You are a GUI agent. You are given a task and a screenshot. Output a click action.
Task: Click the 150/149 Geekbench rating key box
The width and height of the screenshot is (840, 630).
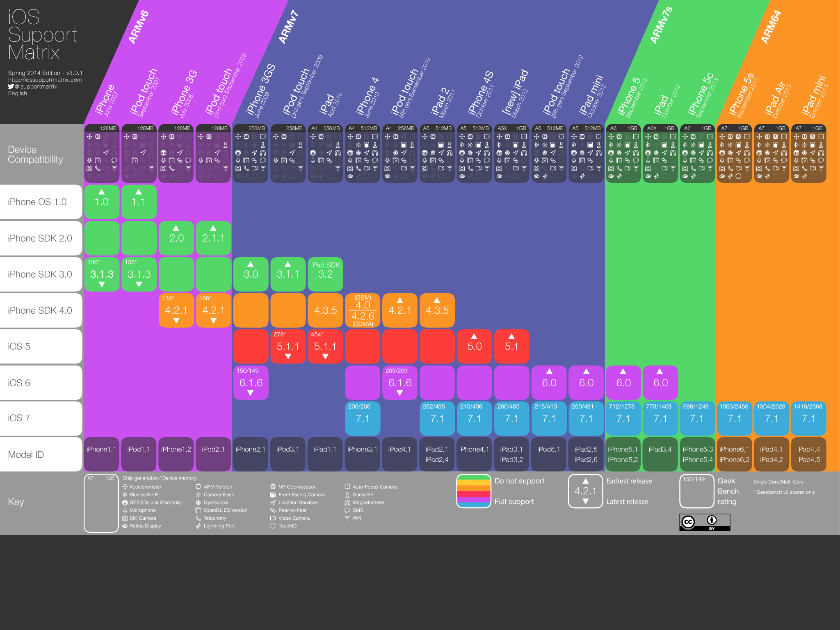pyautogui.click(x=697, y=491)
